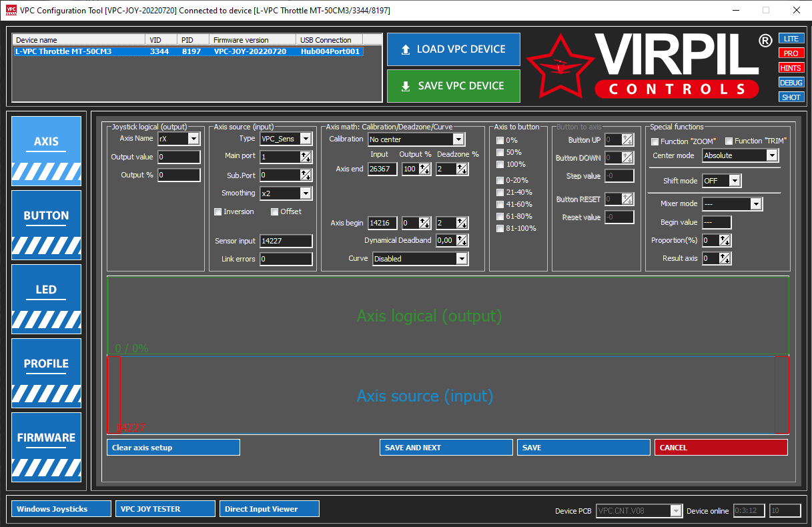
Task: Adjust Axis begin Output % spinner
Action: tap(424, 223)
